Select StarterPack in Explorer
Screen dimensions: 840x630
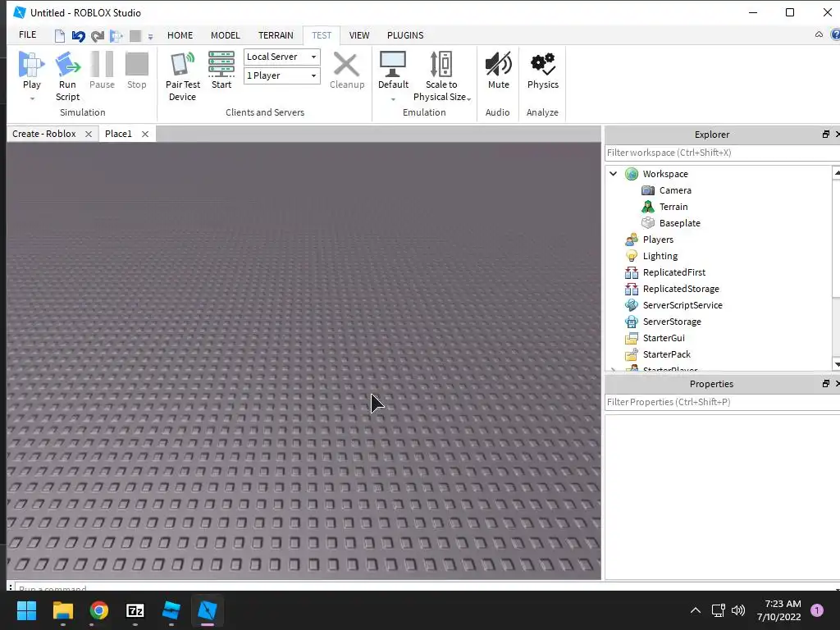(x=666, y=354)
